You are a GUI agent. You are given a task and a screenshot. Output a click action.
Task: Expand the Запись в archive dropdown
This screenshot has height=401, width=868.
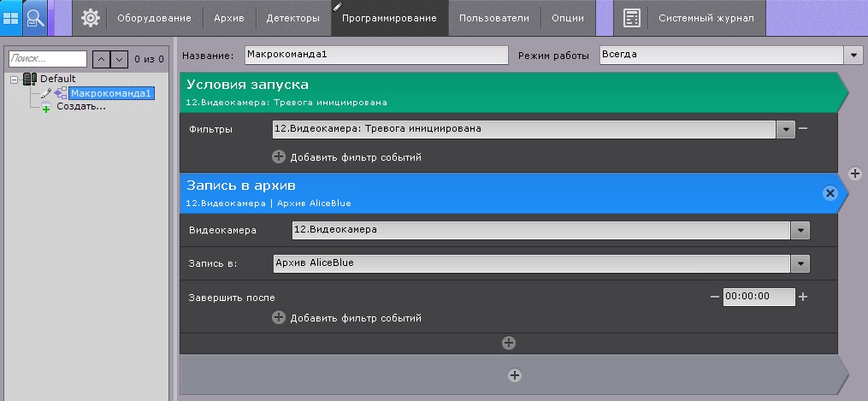800,263
